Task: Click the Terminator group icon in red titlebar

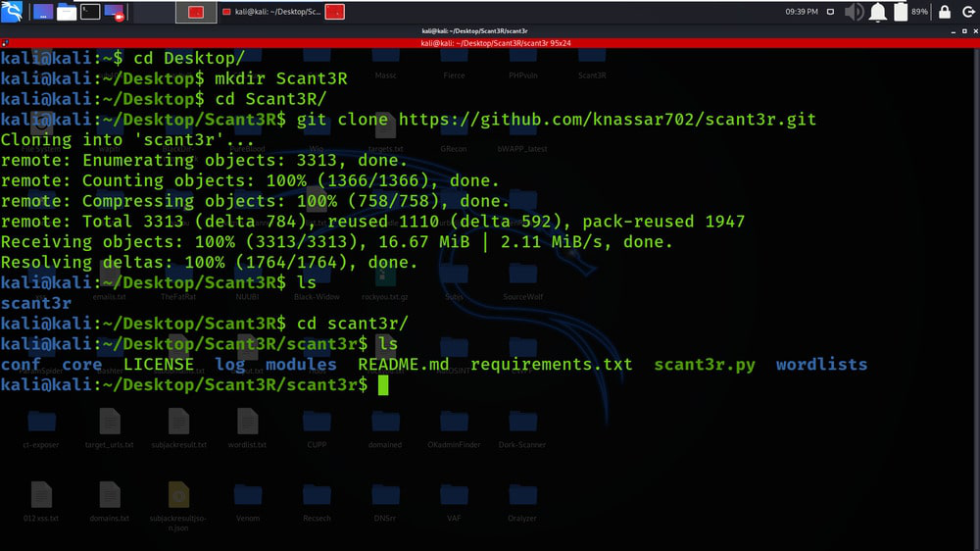Action: click(x=5, y=43)
